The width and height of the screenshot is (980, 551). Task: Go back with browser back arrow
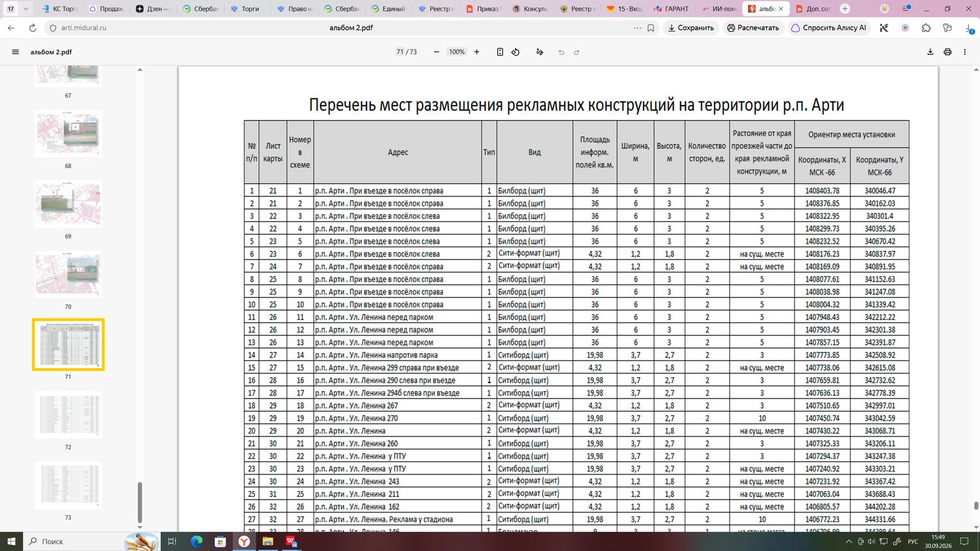tap(11, 28)
